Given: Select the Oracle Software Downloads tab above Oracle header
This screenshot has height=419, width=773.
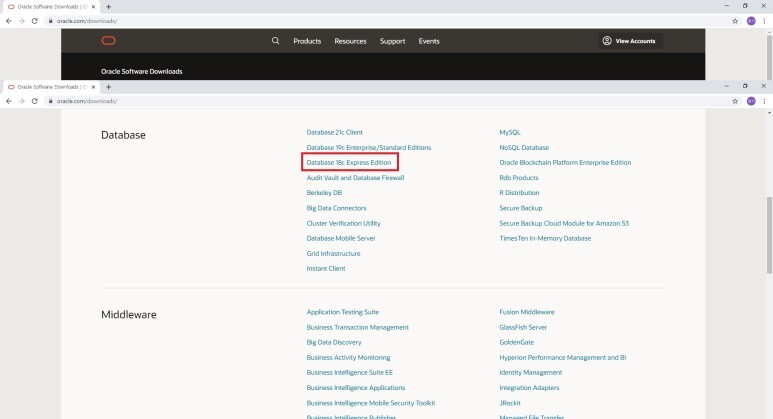Looking at the screenshot, I should pyautogui.click(x=51, y=6).
